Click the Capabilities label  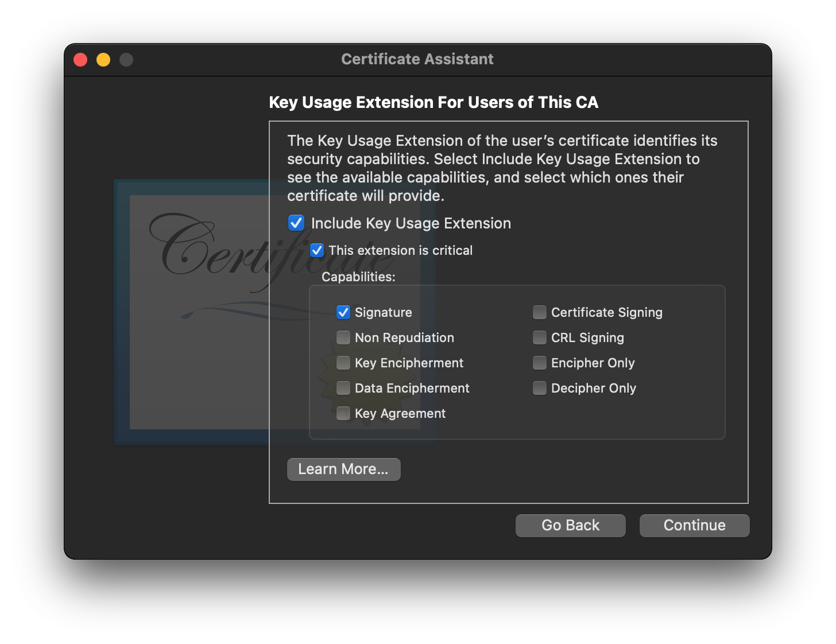(358, 277)
